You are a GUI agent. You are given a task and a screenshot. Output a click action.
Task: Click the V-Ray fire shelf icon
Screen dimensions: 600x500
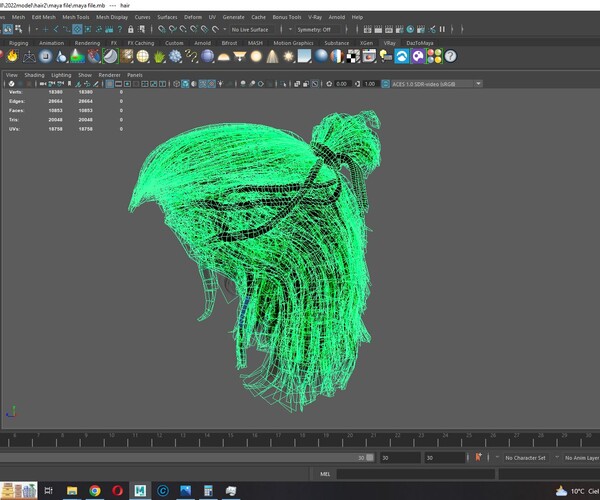point(13,56)
